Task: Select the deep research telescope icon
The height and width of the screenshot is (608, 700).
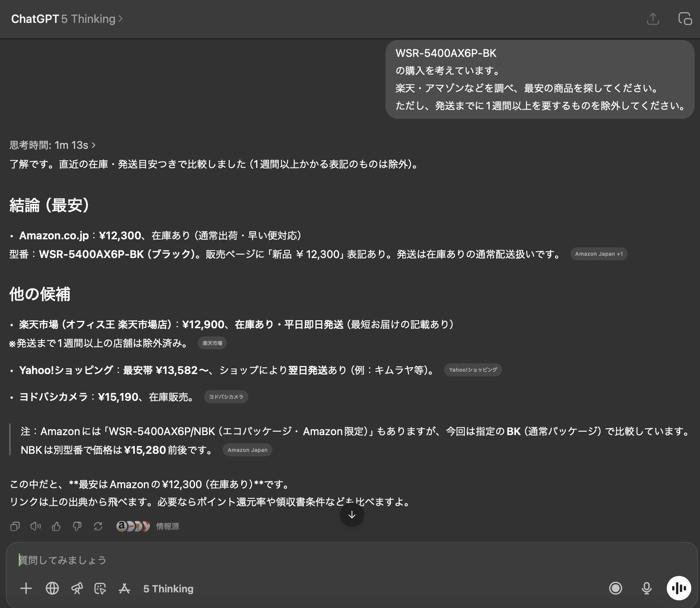Action: point(77,589)
